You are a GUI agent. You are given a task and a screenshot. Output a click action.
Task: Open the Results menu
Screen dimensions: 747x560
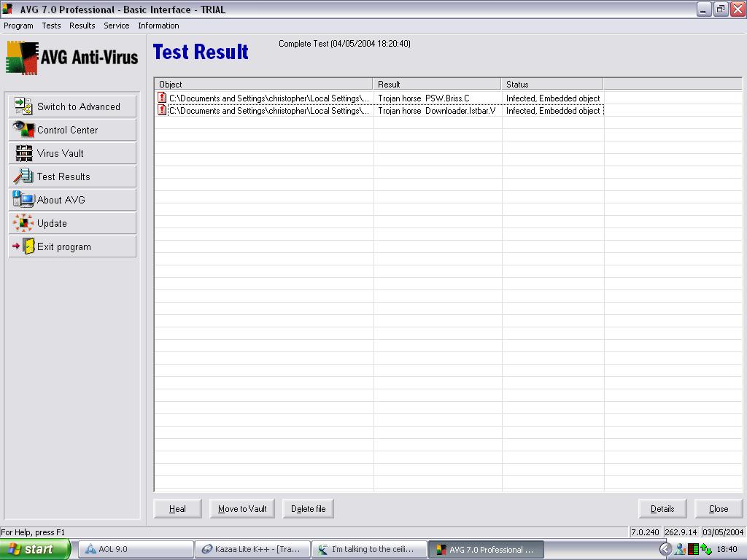82,26
